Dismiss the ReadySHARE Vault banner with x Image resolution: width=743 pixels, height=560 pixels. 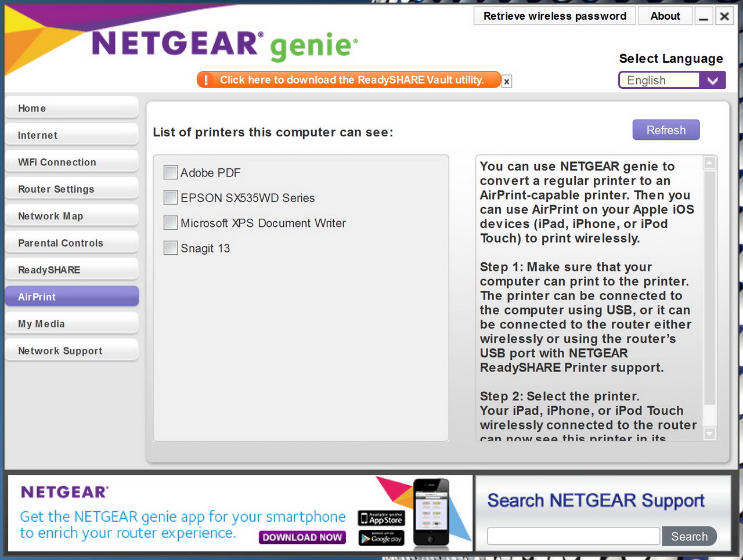point(507,82)
